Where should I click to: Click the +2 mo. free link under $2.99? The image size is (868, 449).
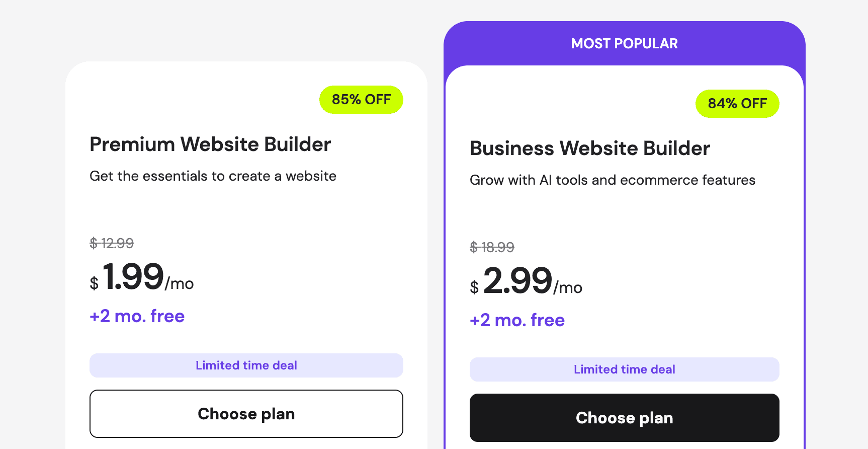tap(516, 320)
